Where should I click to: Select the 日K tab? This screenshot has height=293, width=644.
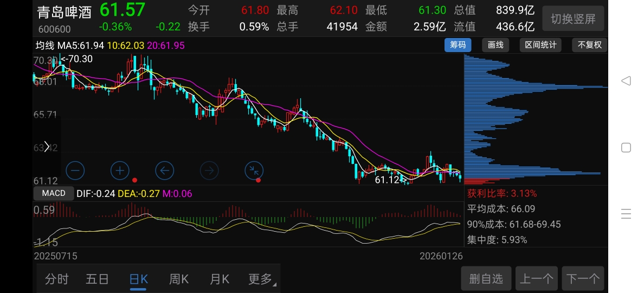[x=138, y=279]
